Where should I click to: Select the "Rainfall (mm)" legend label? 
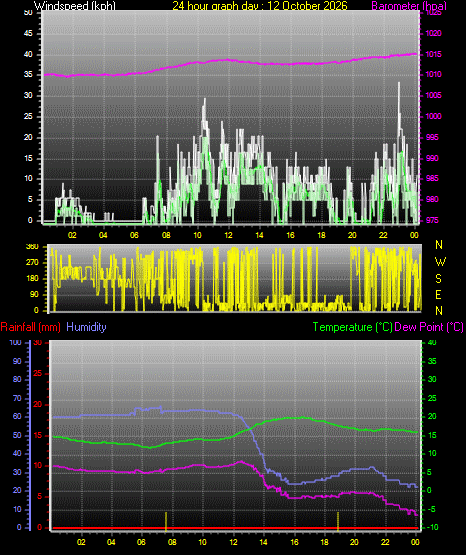(30, 327)
